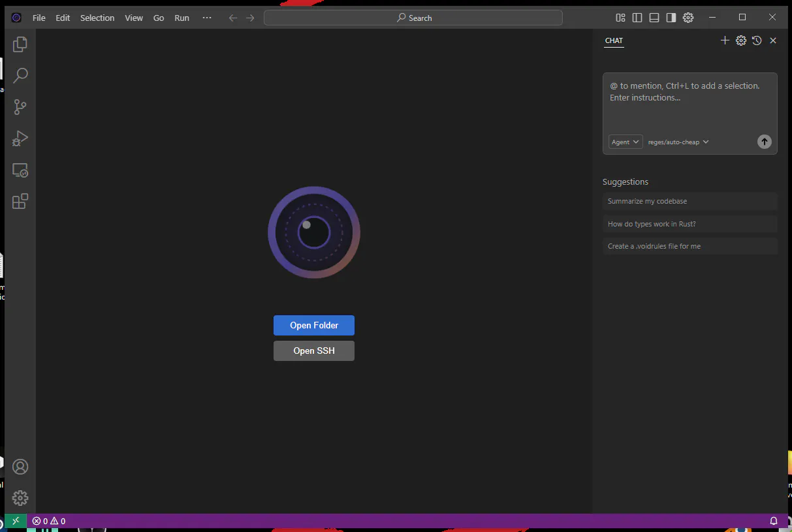
Task: Open chat history clock icon
Action: 757,40
